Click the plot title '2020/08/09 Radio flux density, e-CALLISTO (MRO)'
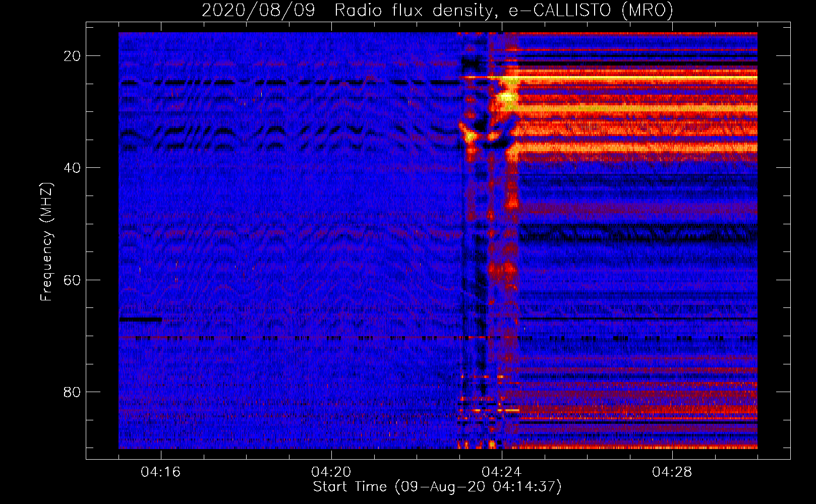 [437, 10]
